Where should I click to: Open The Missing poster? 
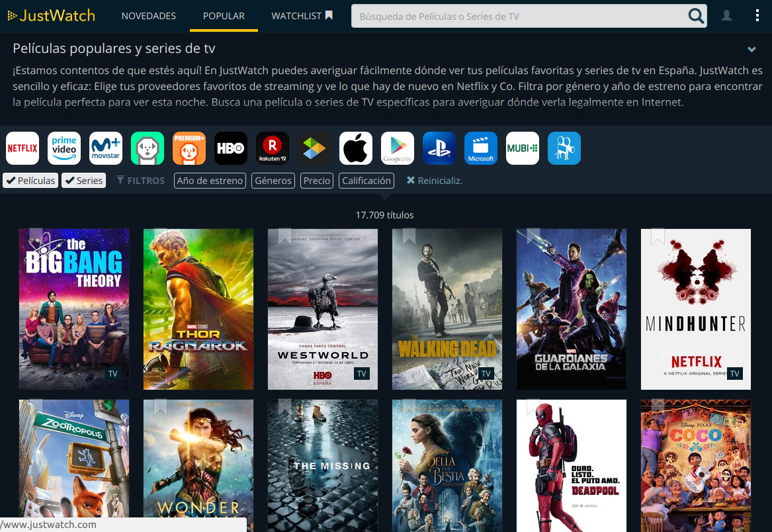[x=323, y=466]
